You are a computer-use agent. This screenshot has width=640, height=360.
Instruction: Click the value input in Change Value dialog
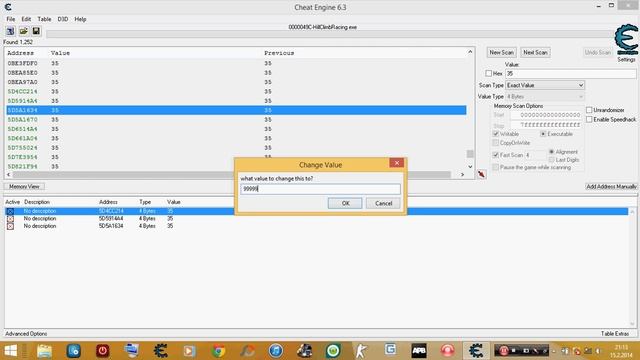point(320,189)
